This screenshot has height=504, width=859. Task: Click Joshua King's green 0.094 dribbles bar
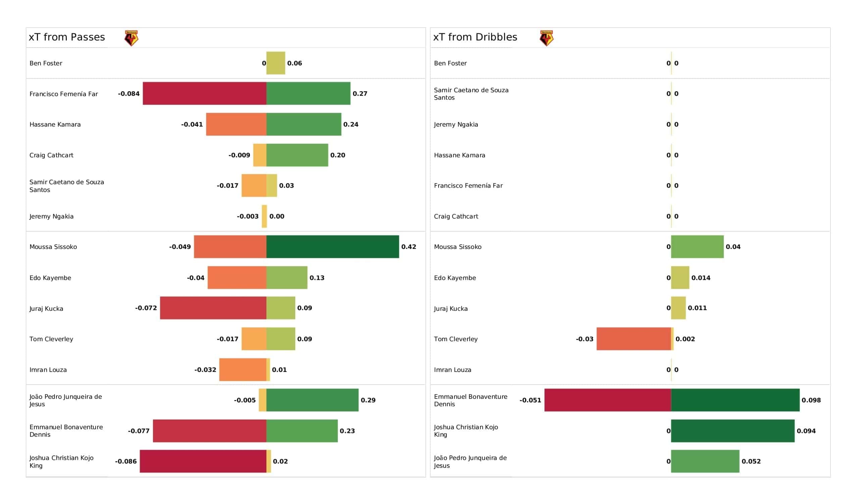tap(733, 431)
